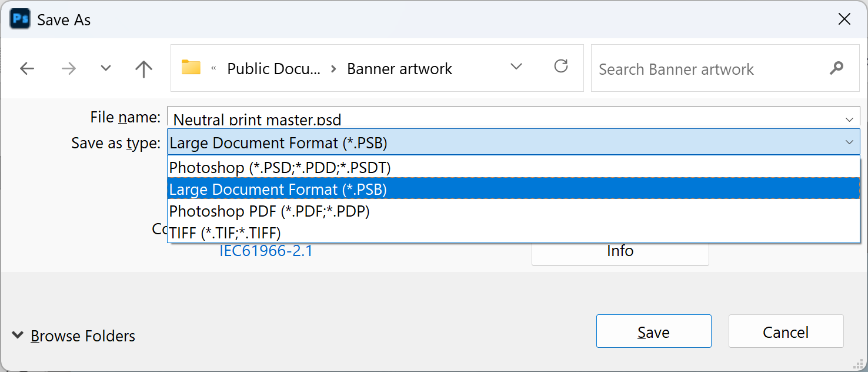
Task: Click the yellow folder icon in address bar
Action: (x=191, y=68)
